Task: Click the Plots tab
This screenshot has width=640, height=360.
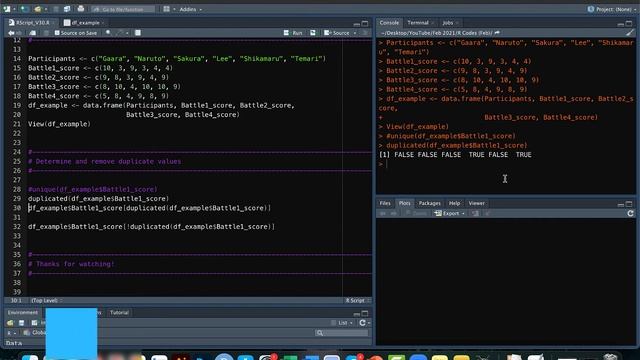Action: point(404,203)
